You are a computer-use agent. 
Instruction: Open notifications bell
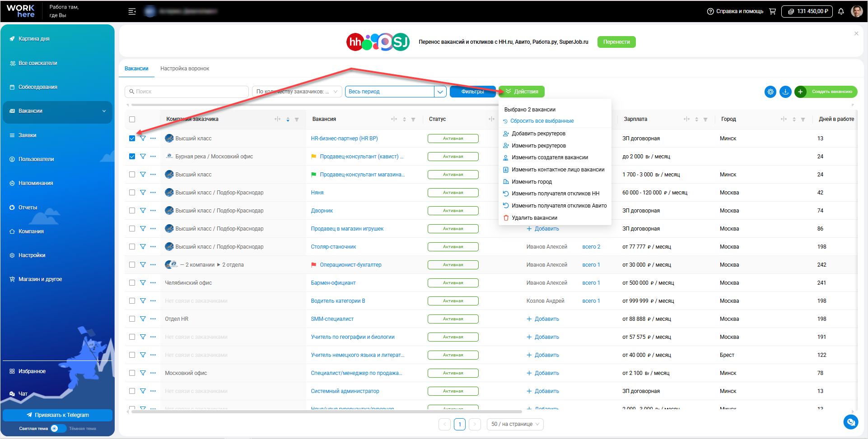coord(841,11)
